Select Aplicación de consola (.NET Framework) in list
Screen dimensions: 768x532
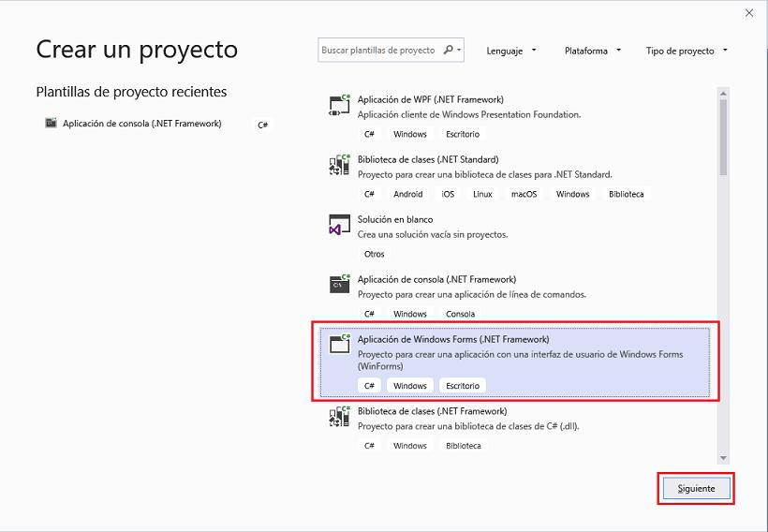[517, 296]
